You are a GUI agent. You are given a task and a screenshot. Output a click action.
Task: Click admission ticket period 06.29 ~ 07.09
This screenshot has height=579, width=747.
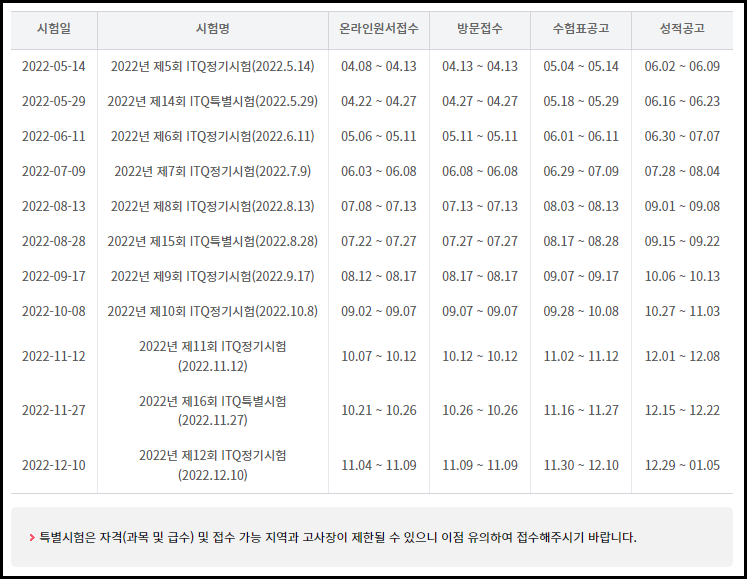click(x=581, y=171)
